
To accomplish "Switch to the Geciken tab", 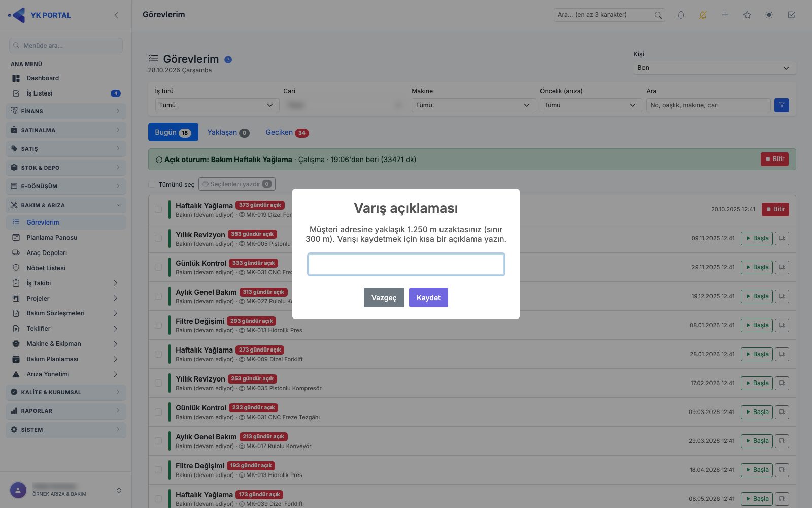I will 287,132.
